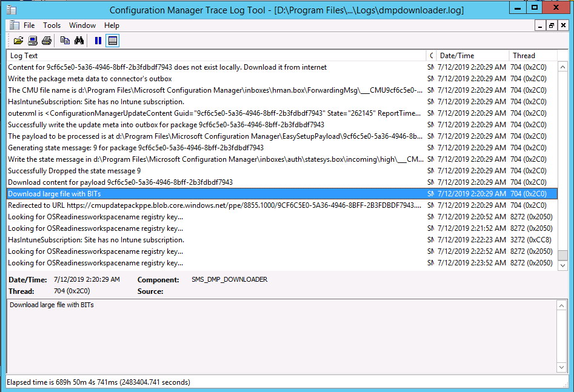Click thread cell '3272 (0xCC8)'
This screenshot has width=574, height=392.
pos(531,240)
